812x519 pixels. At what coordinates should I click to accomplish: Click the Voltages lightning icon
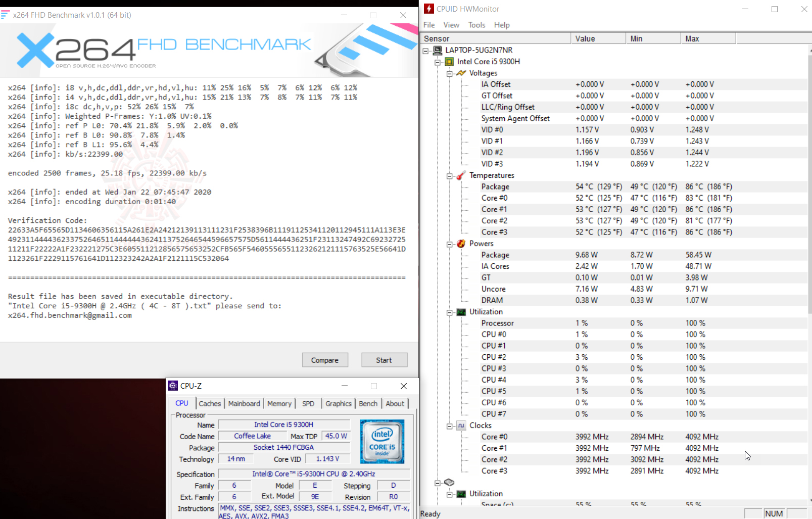[461, 73]
